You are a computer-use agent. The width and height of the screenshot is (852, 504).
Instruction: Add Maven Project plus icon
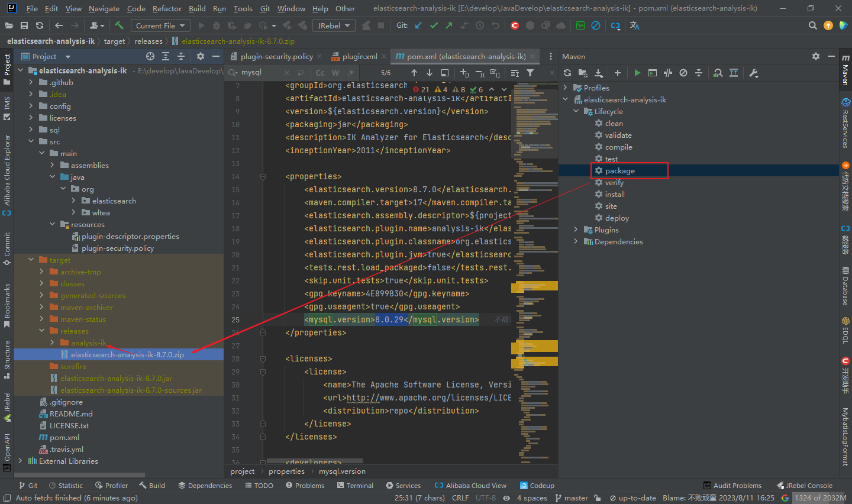coord(618,73)
